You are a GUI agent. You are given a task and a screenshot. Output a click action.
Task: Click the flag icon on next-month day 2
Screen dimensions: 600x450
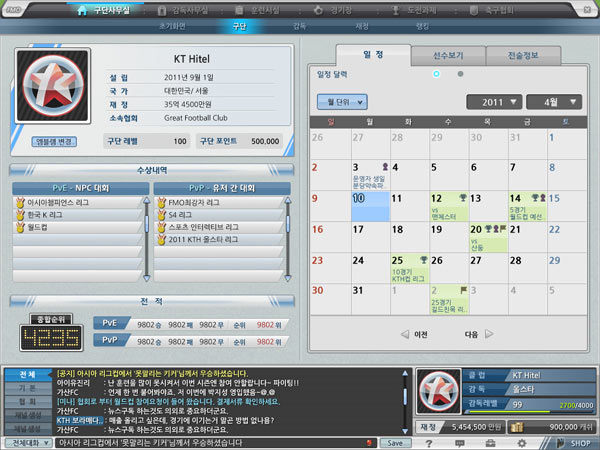(463, 290)
